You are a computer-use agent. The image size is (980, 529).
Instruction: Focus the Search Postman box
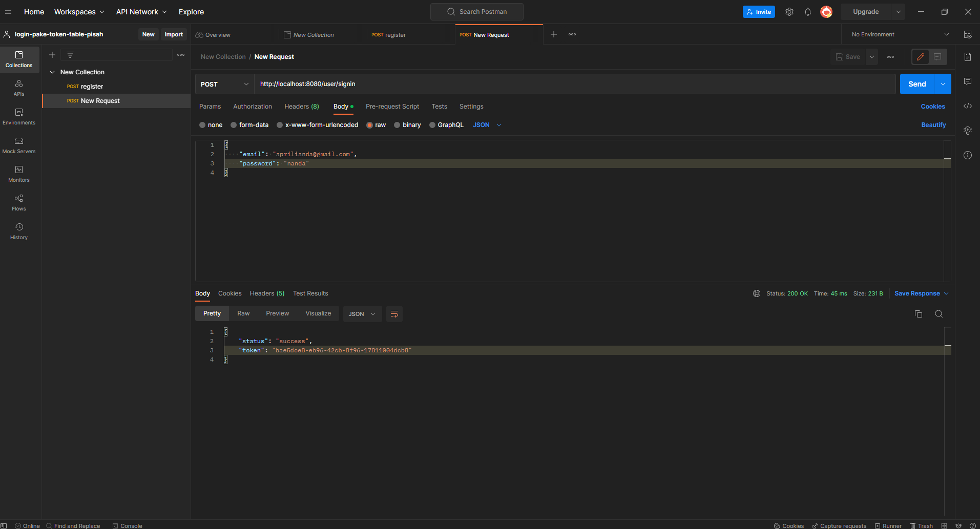(x=477, y=12)
